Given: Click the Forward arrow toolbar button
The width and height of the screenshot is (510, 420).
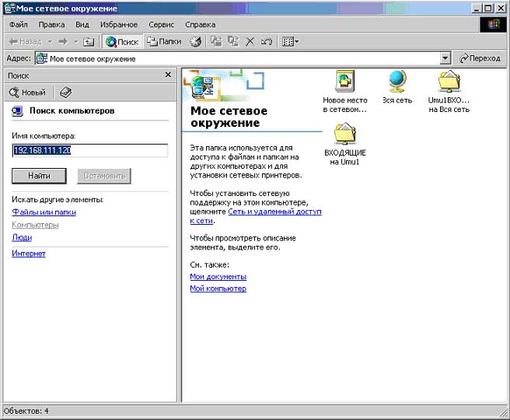Looking at the screenshot, I should point(63,42).
